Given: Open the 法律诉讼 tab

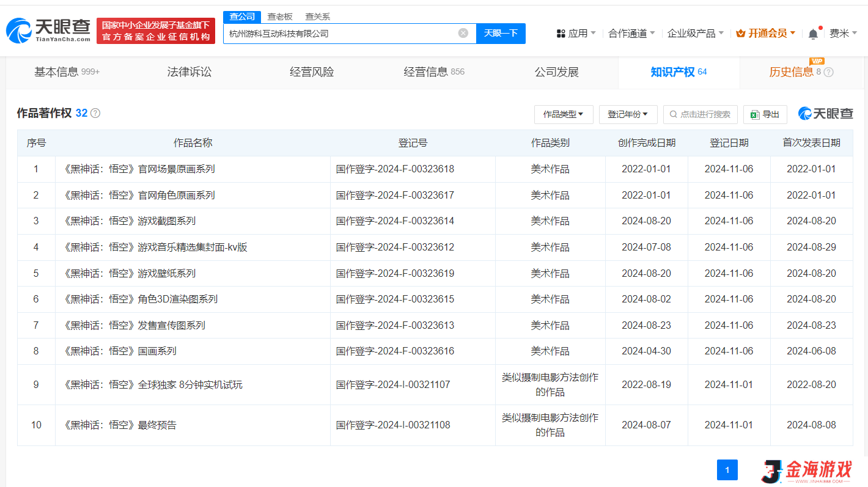Looking at the screenshot, I should (x=189, y=72).
